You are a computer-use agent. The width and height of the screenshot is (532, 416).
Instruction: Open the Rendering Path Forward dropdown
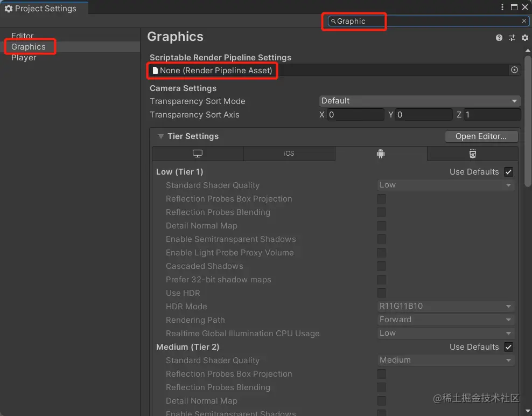[x=446, y=320]
